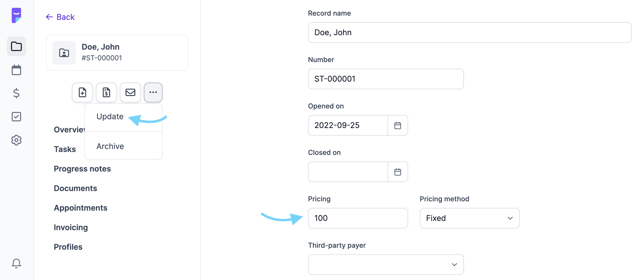This screenshot has width=644, height=280.
Task: Open the Opened on calendar picker
Action: 398,125
